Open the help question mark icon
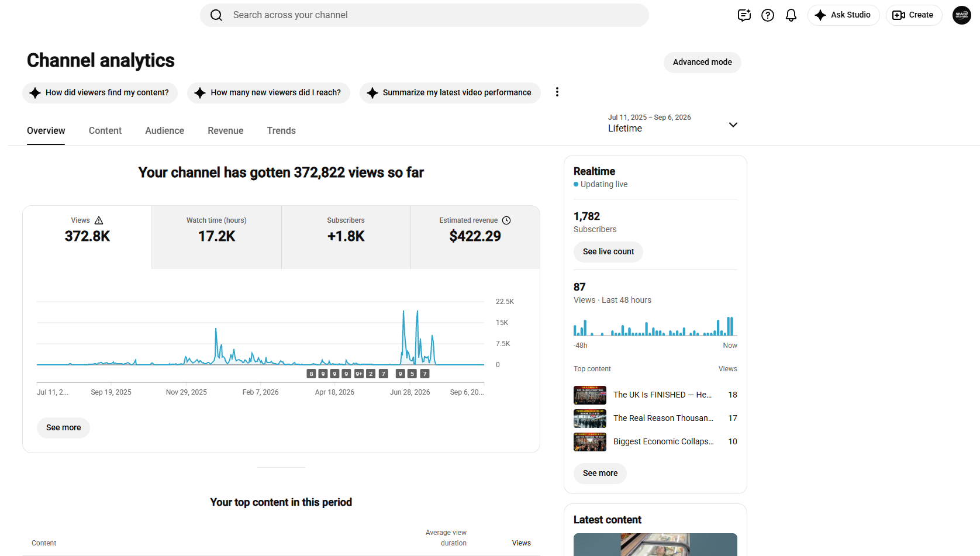 (x=768, y=15)
